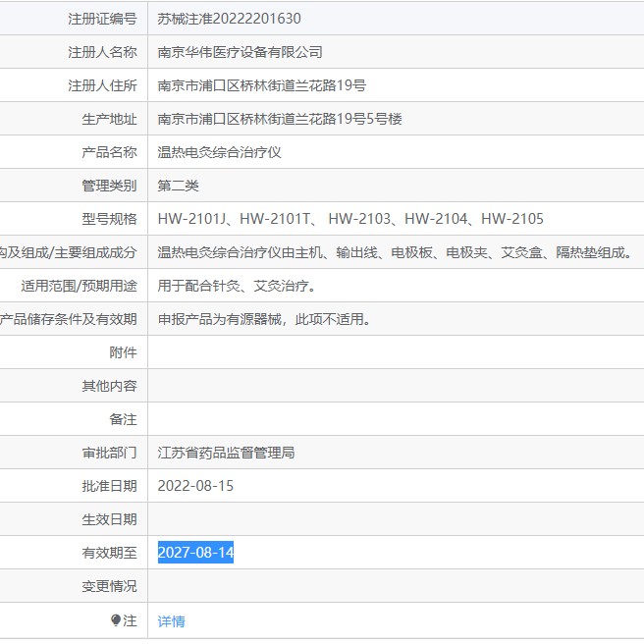Viewport: 644px width, 644px height.
Task: Click the 生产地址 label
Action: click(x=109, y=119)
